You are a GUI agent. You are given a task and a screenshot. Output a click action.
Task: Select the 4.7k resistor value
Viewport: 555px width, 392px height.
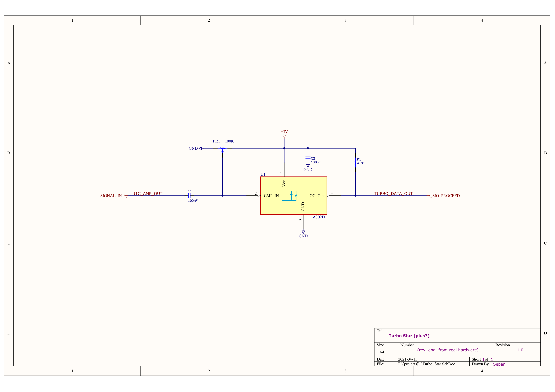click(x=360, y=163)
